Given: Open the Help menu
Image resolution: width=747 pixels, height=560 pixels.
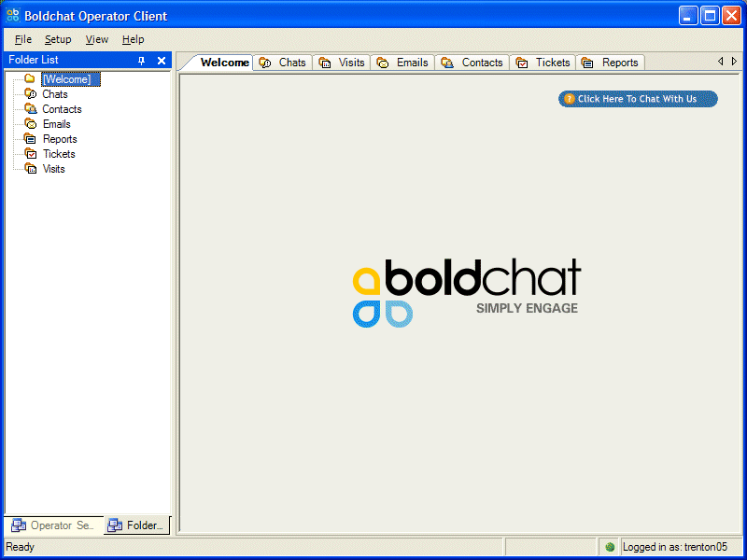Looking at the screenshot, I should tap(133, 39).
